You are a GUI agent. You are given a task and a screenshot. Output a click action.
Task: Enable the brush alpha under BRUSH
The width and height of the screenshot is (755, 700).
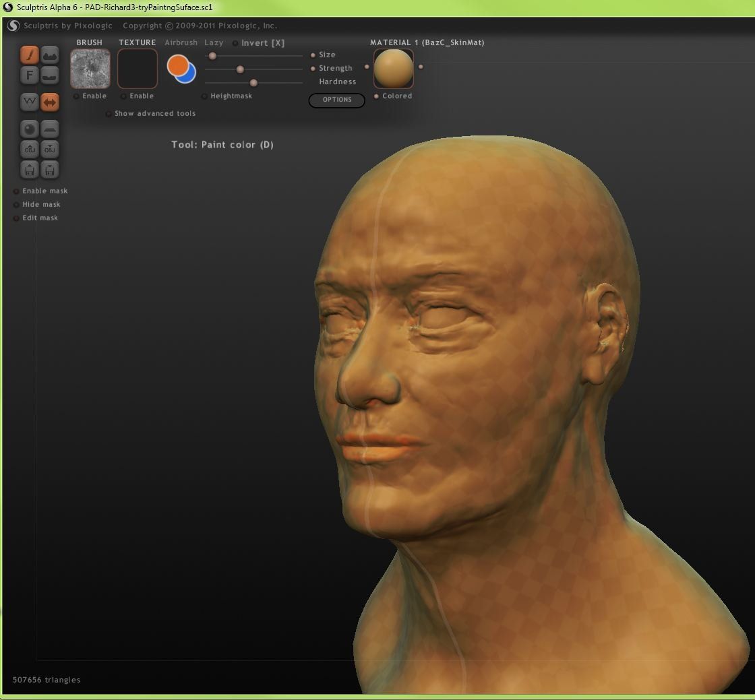(77, 96)
